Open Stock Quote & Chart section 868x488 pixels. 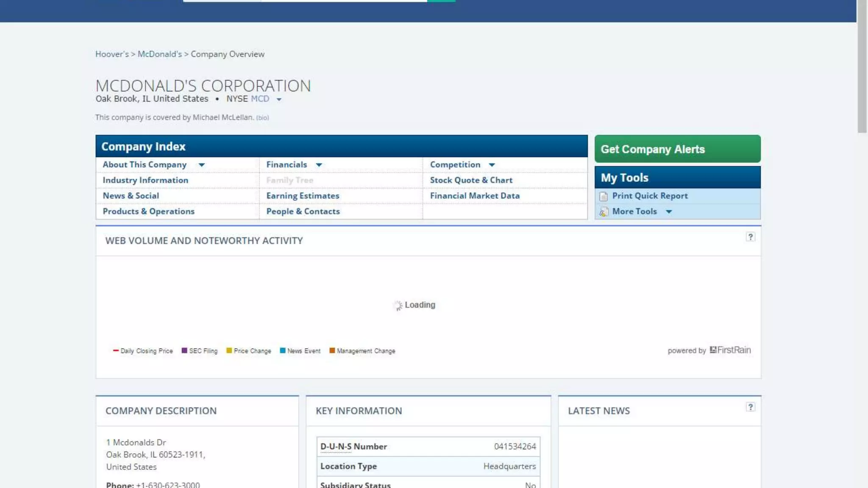(471, 180)
